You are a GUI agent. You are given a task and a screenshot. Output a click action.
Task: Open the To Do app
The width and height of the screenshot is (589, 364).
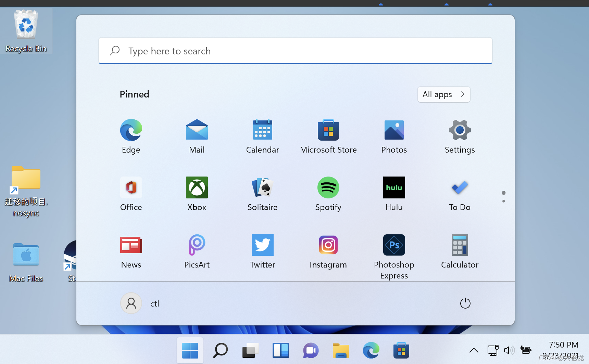click(x=460, y=194)
